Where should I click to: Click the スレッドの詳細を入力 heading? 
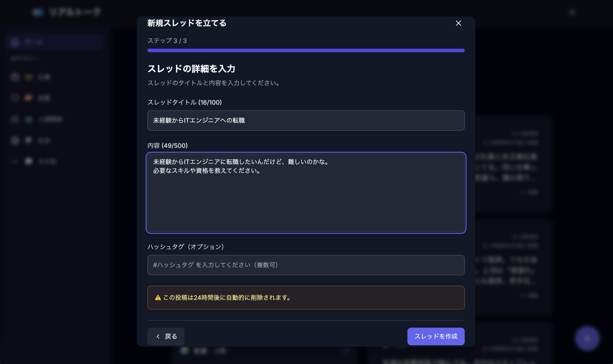pos(191,69)
